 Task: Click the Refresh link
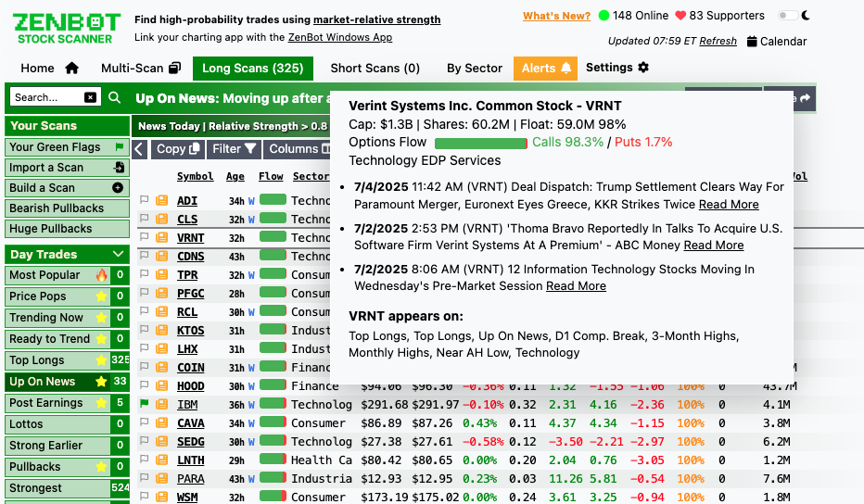point(718,42)
